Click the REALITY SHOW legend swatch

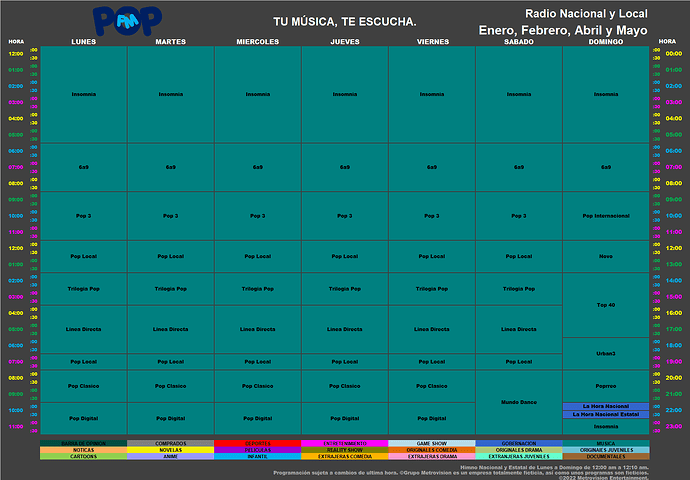[x=345, y=450]
